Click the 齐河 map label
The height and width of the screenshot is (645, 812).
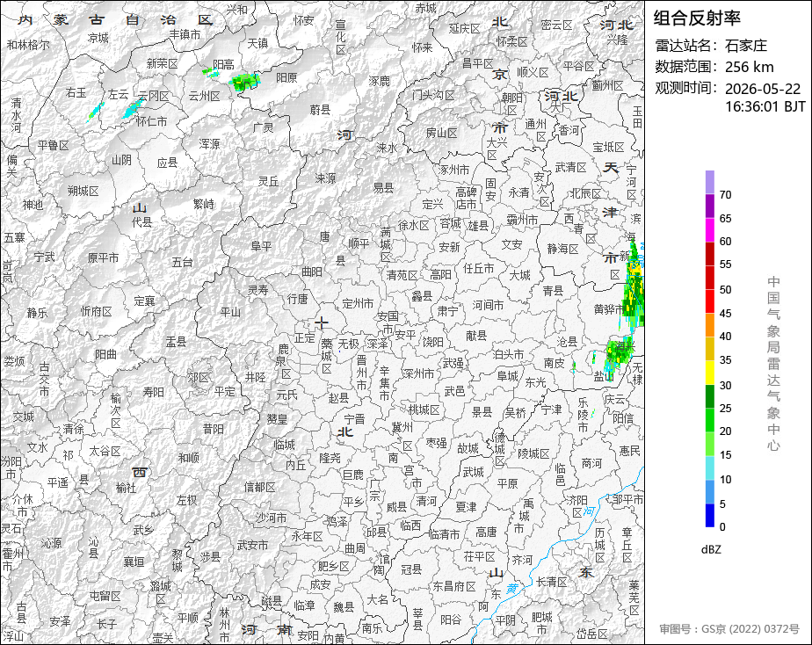(x=522, y=560)
